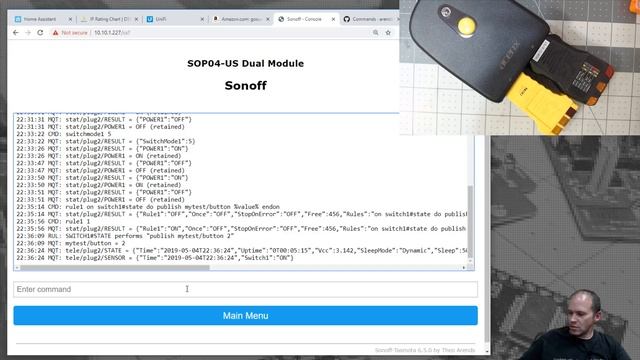The image size is (640, 360).
Task: Click log line 'RUL: SWITCH1#STATE performs'
Action: point(125,236)
